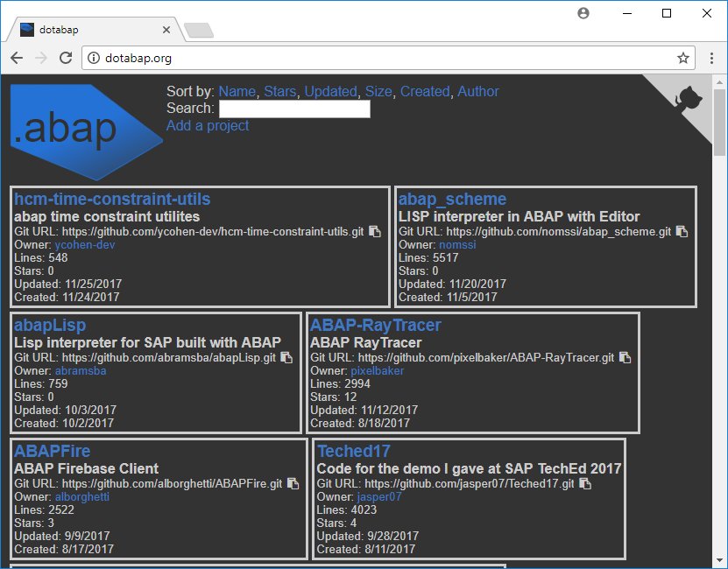Click 'Updated: 9/28/2017' in Teched17 card
The height and width of the screenshot is (569, 728).
coord(367,536)
